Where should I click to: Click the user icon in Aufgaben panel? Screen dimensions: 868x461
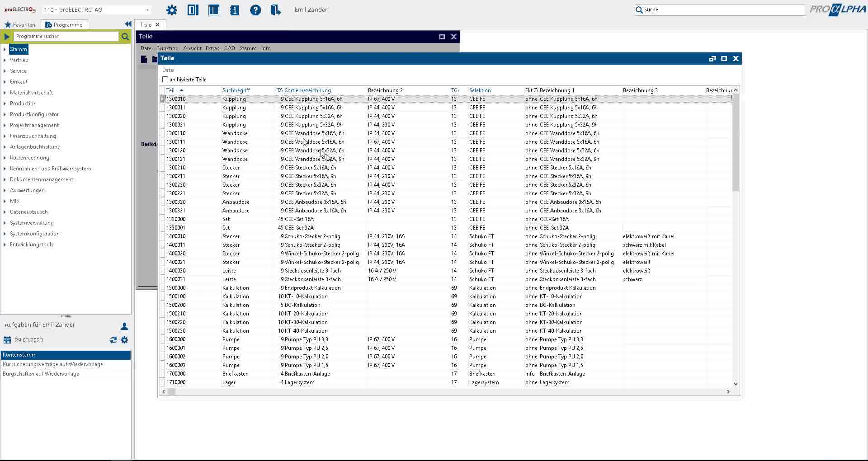tap(124, 326)
